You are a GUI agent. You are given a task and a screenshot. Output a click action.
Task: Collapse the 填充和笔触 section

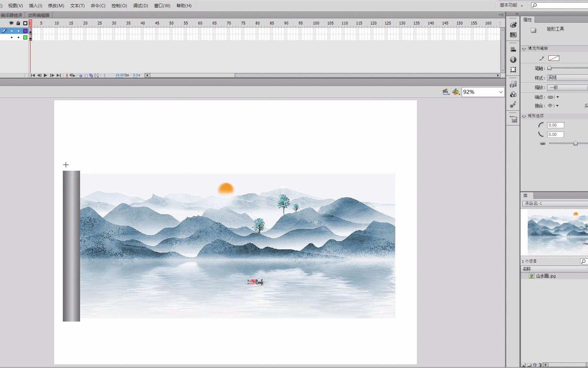pyautogui.click(x=524, y=49)
